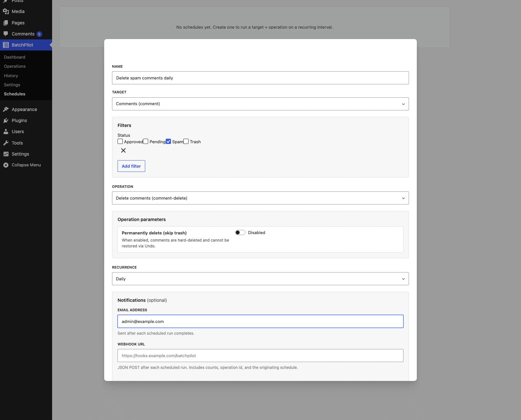The height and width of the screenshot is (420, 521).
Task: Open the Pages menu link
Action: click(18, 23)
